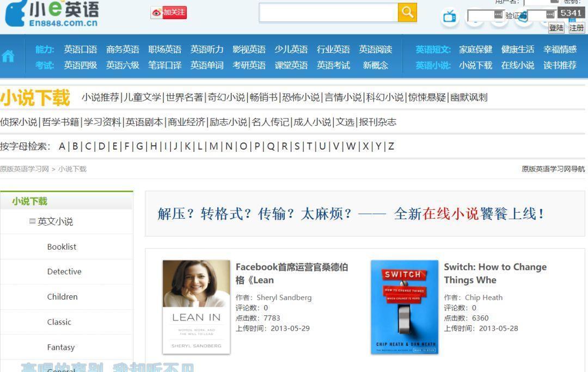Select the 报刊杂志 category
The image size is (588, 372).
(378, 122)
